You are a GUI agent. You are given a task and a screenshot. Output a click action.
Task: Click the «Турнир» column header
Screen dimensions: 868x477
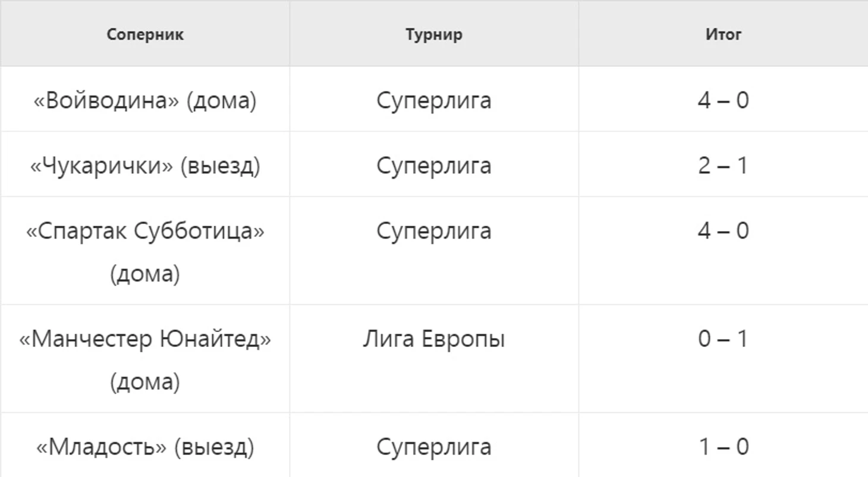pyautogui.click(x=434, y=34)
